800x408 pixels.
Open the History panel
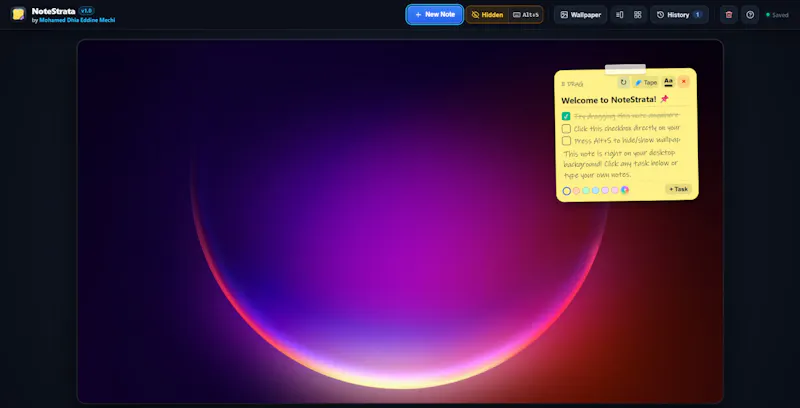679,15
